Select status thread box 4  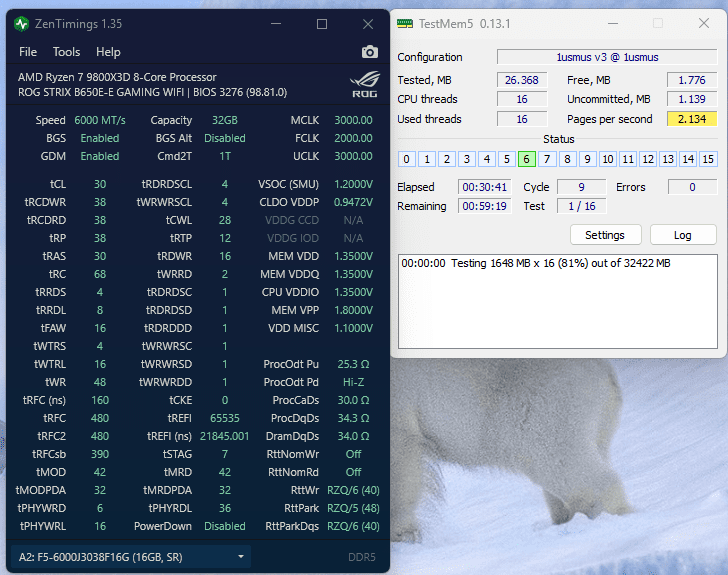tap(487, 159)
